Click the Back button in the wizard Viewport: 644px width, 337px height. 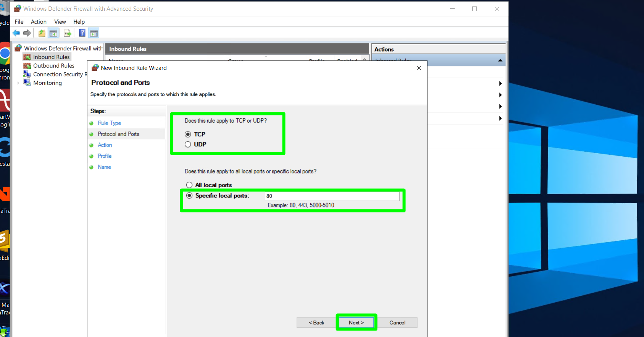316,322
